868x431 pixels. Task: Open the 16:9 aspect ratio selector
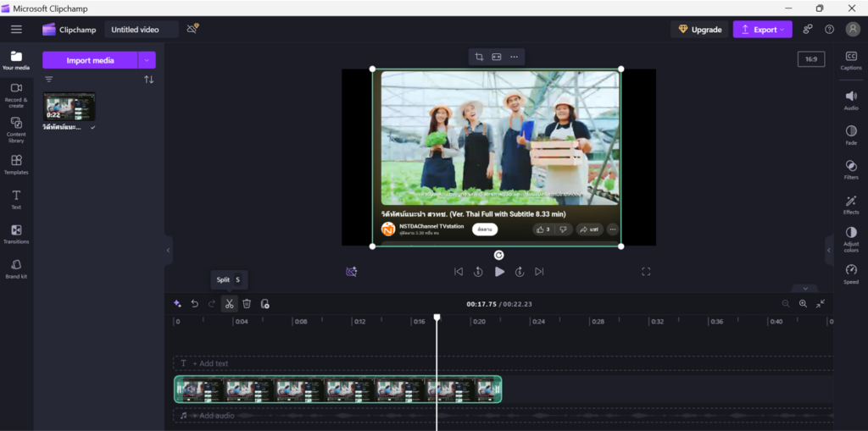pos(810,59)
